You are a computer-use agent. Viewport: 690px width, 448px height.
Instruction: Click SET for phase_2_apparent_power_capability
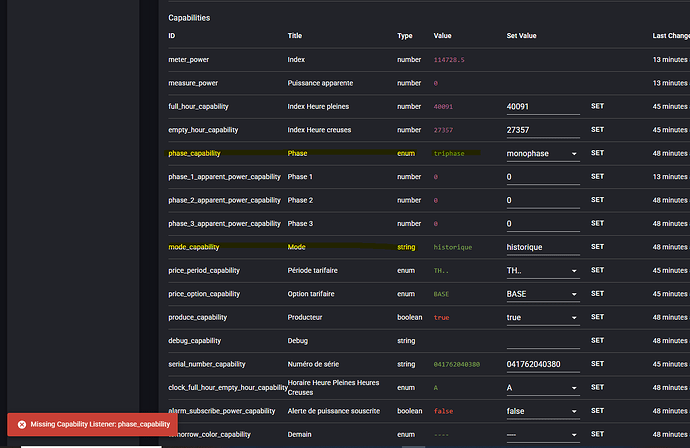(597, 200)
